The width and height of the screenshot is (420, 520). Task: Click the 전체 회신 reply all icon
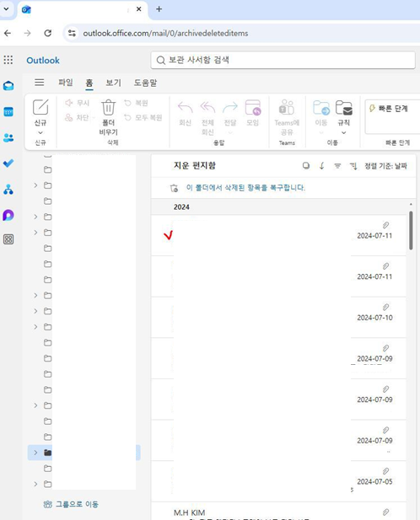point(207,107)
